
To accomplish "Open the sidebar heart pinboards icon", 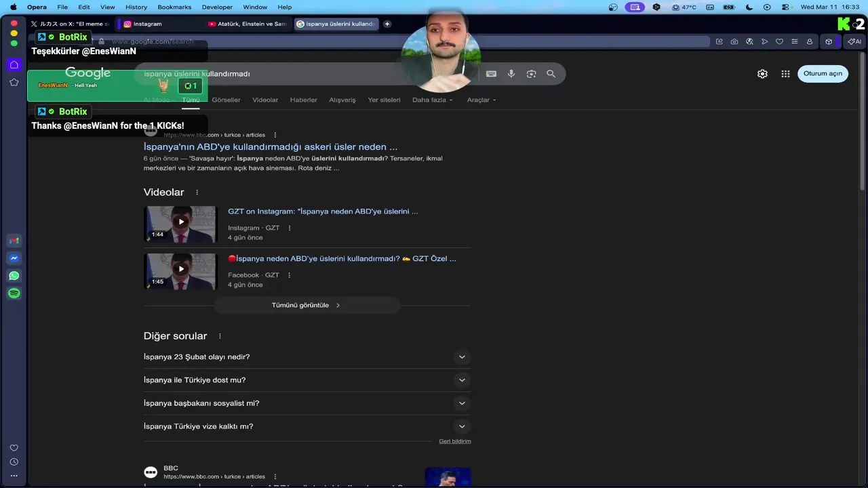I will [x=14, y=448].
